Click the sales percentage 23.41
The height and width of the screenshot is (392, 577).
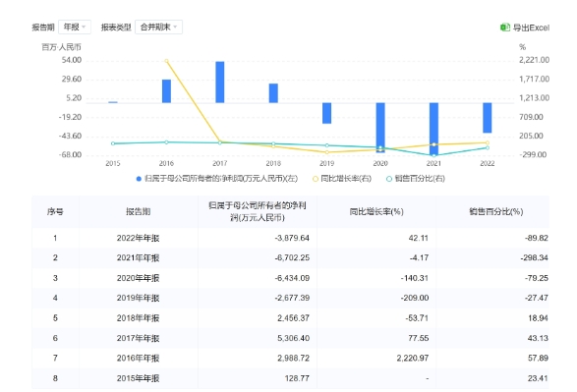538,378
